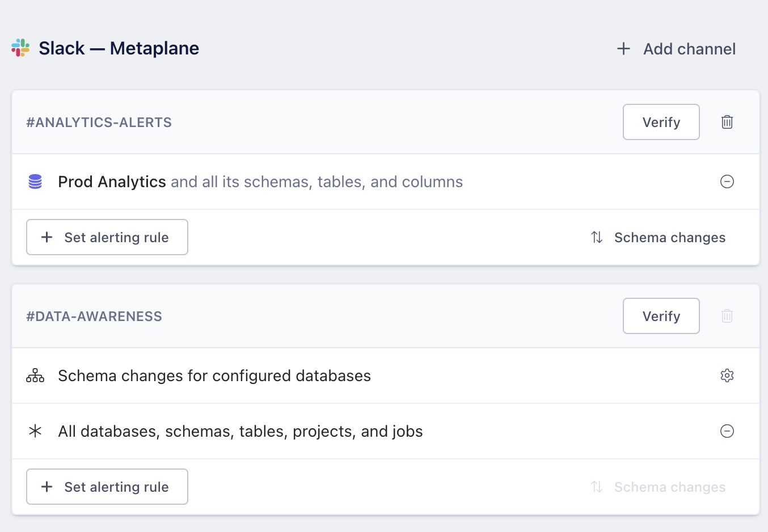
Task: Click the asterisk icon for All databases
Action: click(35, 431)
